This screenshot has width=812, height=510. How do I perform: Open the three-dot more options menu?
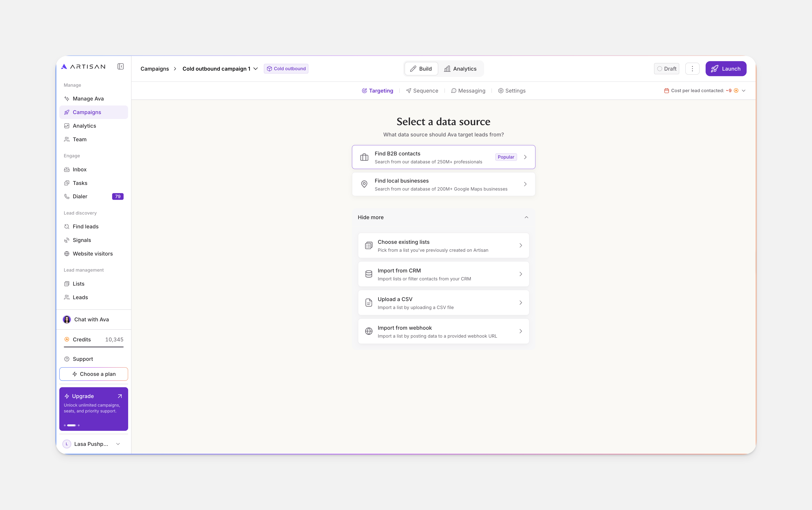692,69
